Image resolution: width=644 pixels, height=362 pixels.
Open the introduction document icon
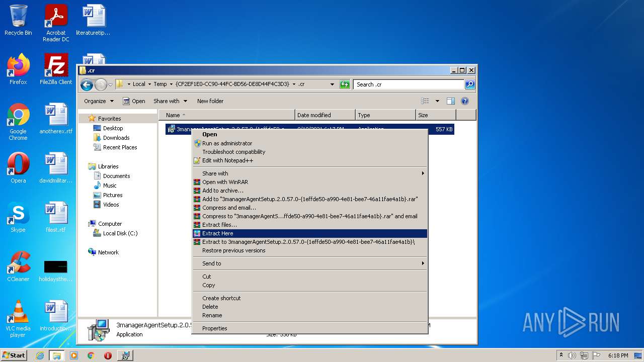pos(56,315)
